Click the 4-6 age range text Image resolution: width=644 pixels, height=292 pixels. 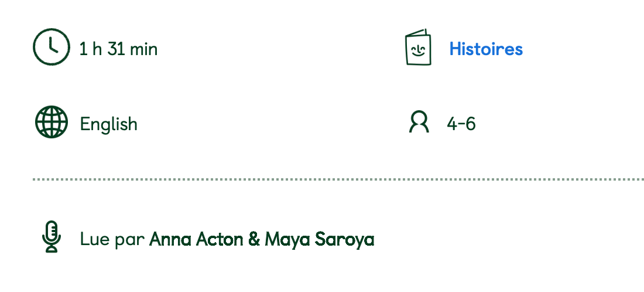click(x=461, y=124)
